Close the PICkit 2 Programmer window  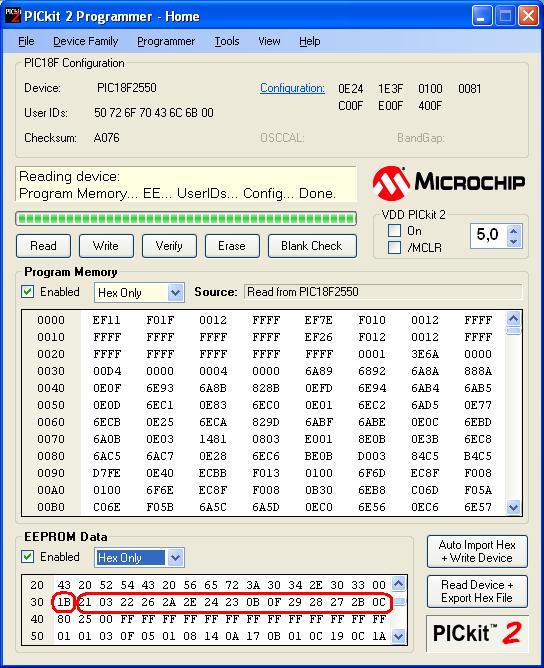(528, 17)
